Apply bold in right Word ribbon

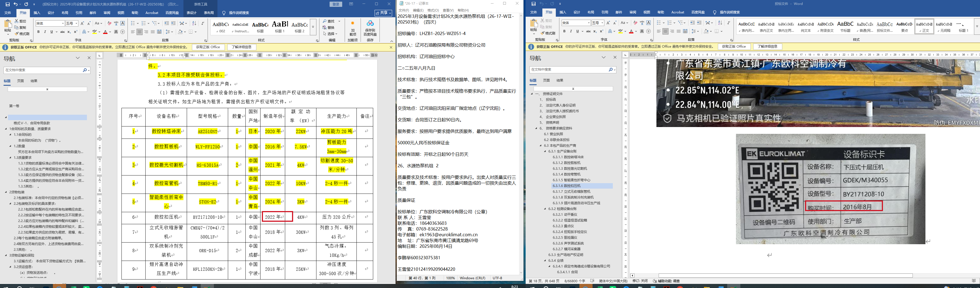coord(565,31)
